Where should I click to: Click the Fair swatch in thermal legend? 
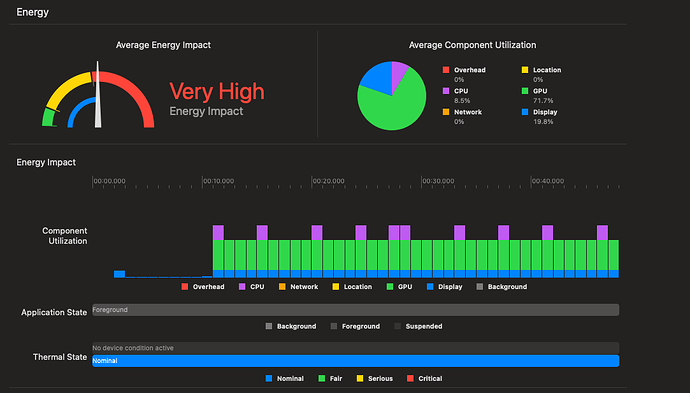pyautogui.click(x=322, y=378)
